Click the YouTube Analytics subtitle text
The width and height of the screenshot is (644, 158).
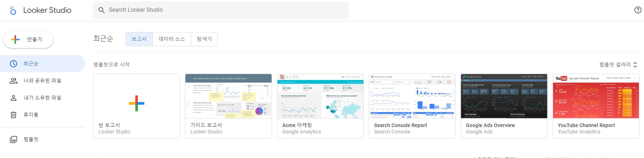pos(579,132)
